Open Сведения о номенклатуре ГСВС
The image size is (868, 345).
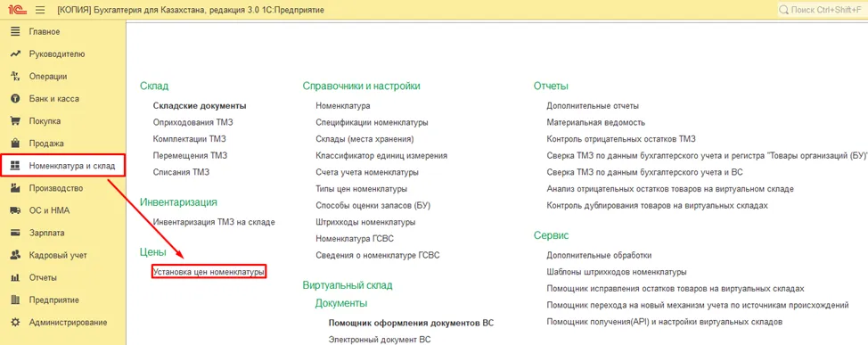coord(378,255)
